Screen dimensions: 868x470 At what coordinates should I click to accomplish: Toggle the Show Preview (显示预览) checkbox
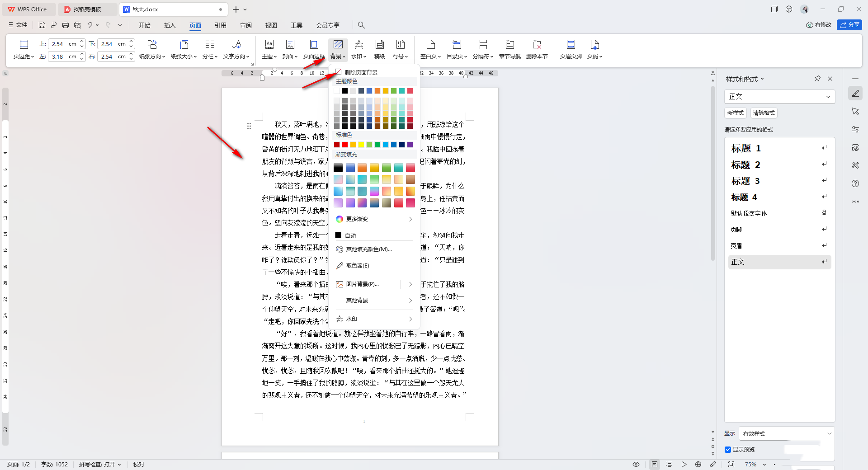click(728, 450)
